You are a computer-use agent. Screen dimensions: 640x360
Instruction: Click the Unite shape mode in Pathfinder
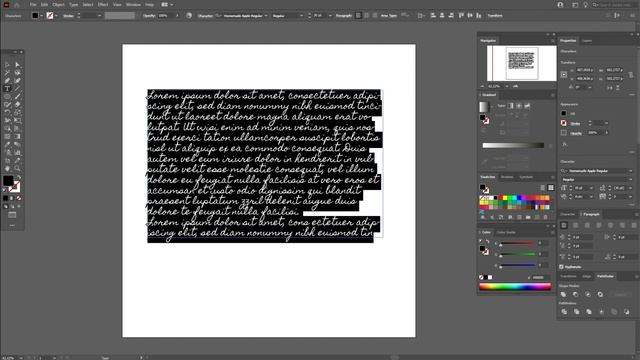point(564,294)
